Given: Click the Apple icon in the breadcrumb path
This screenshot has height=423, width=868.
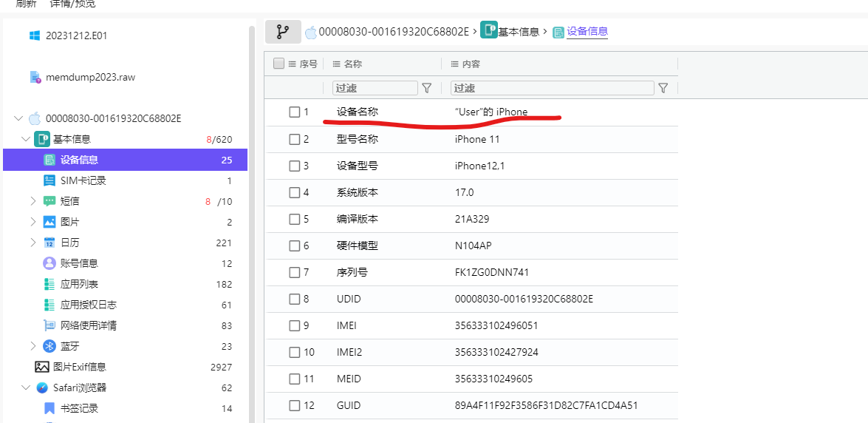Looking at the screenshot, I should click(x=311, y=32).
